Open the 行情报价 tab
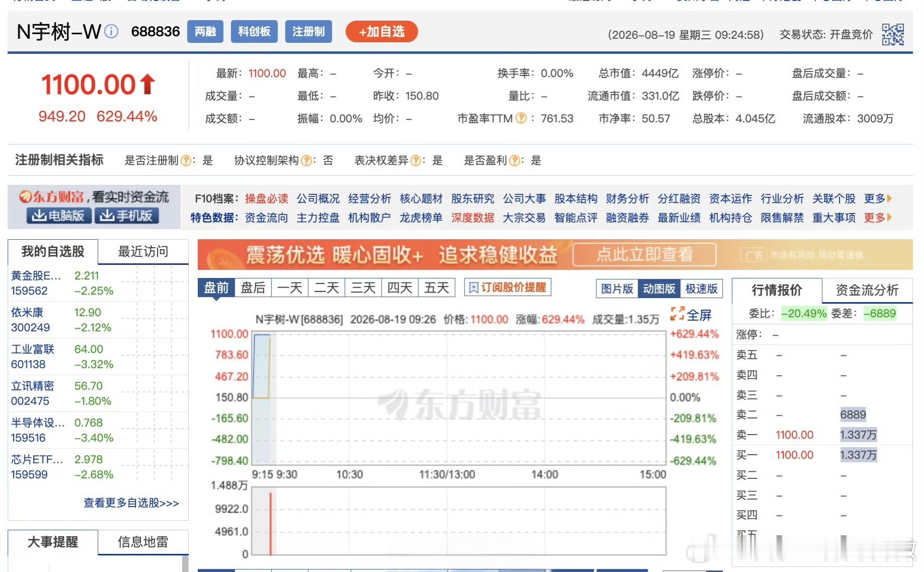 coord(777,290)
